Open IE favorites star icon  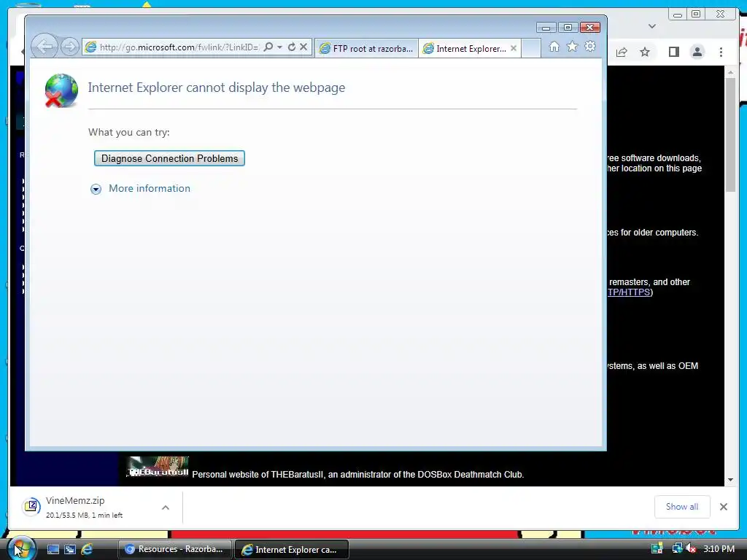point(572,47)
